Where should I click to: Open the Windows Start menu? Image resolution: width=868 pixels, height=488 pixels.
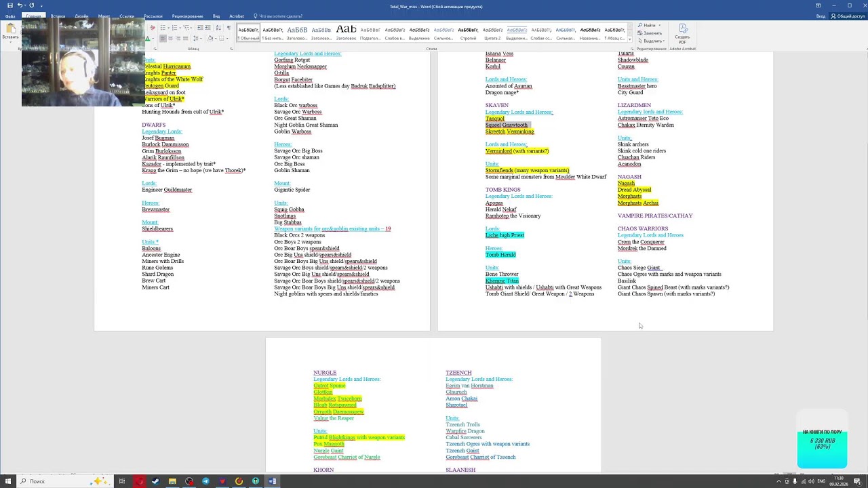[x=7, y=481]
